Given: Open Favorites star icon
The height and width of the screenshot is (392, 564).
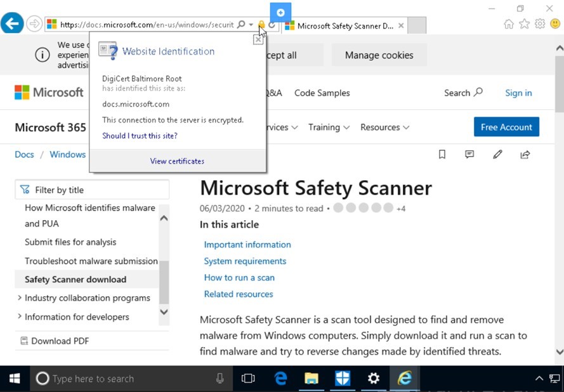Looking at the screenshot, I should click(x=525, y=24).
